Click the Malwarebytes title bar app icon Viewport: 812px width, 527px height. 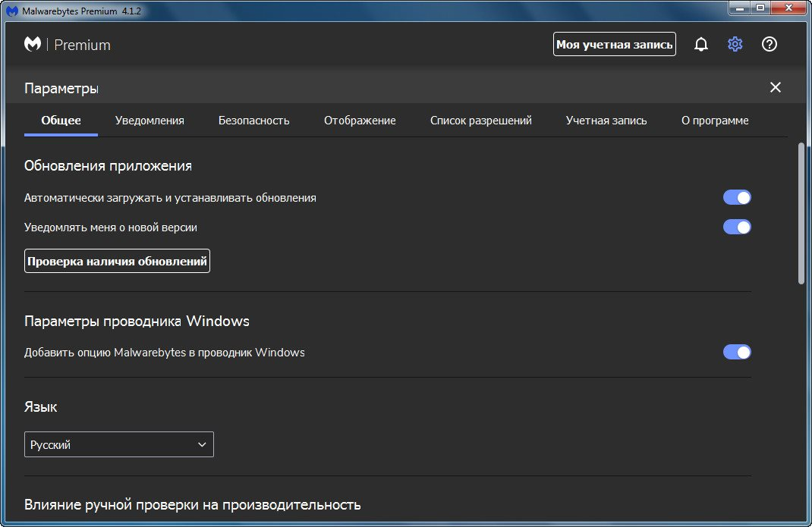(x=11, y=11)
